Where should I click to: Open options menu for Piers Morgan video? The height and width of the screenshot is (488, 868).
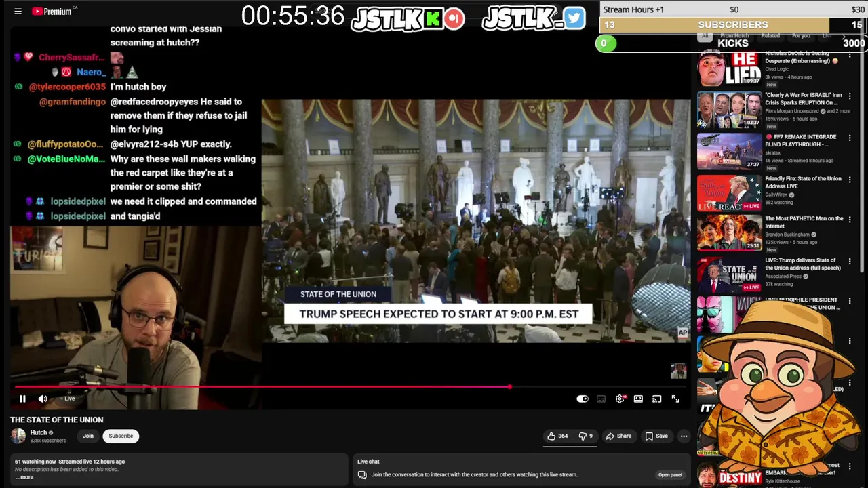(x=850, y=96)
